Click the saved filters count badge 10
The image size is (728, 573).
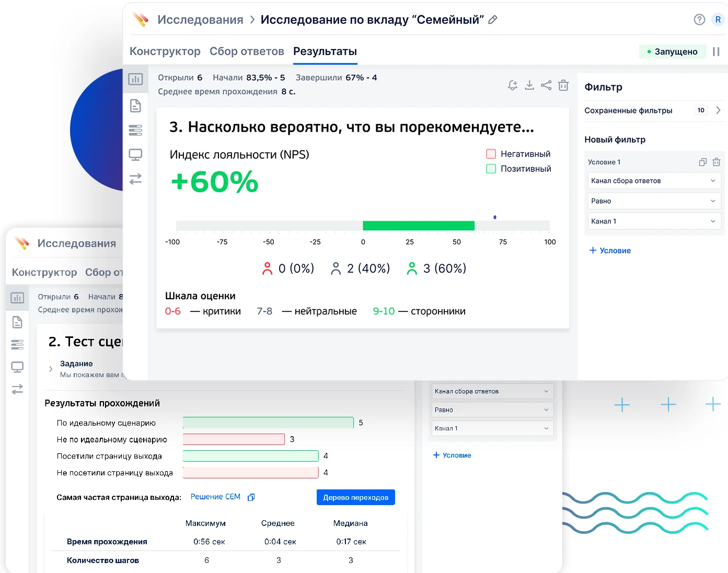click(x=701, y=110)
